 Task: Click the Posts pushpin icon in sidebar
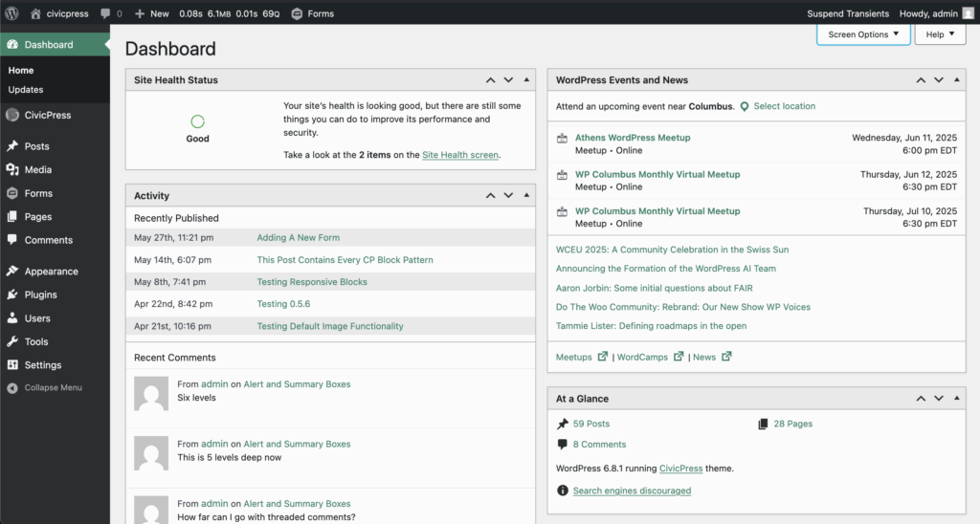[x=12, y=146]
